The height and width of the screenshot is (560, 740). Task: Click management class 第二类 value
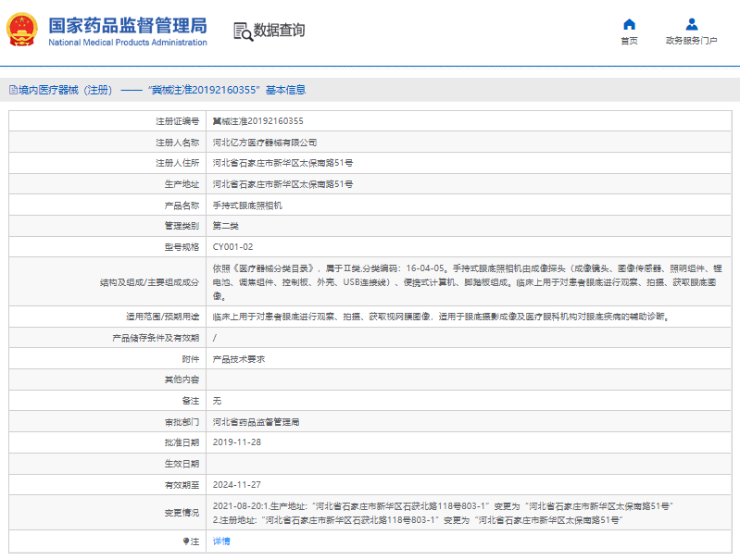click(x=226, y=226)
